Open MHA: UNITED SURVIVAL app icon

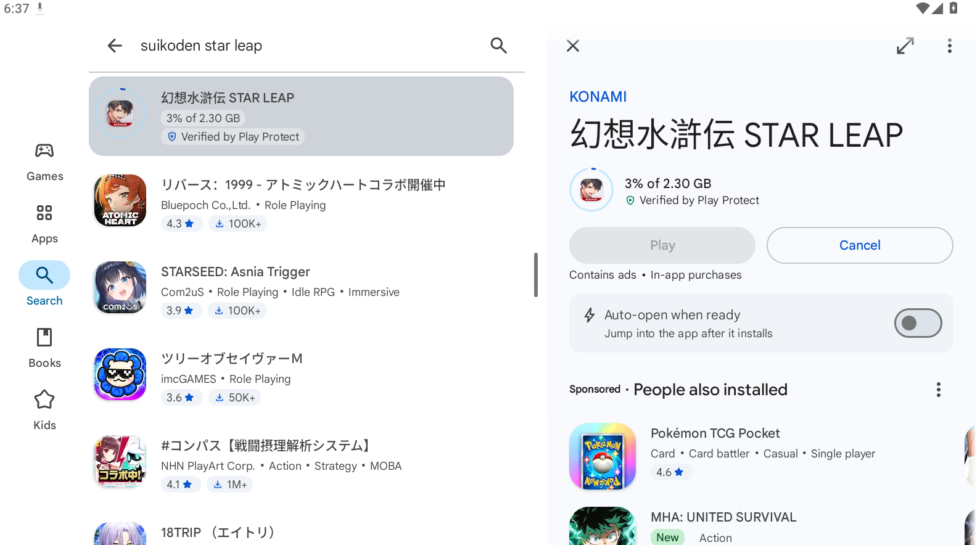click(x=603, y=526)
